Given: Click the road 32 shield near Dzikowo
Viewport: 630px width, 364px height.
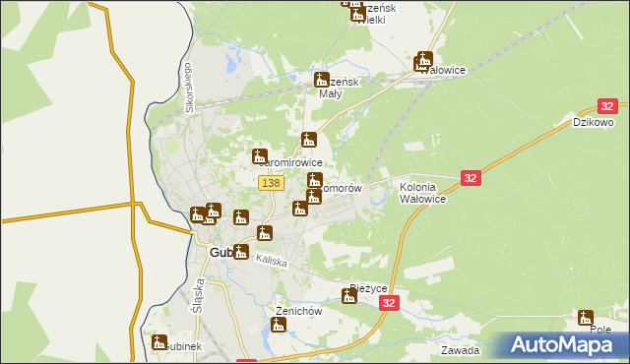Looking at the screenshot, I should tap(607, 106).
